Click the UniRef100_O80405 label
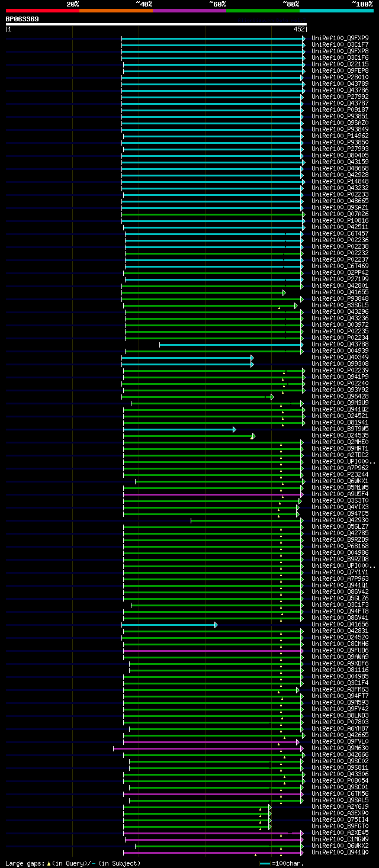Screen dimensions: 379x868 coord(340,155)
